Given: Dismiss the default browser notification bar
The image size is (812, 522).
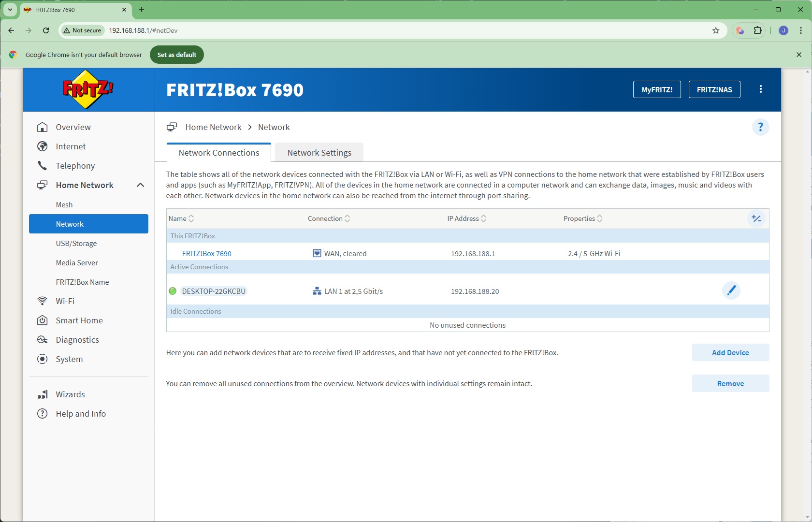Looking at the screenshot, I should pyautogui.click(x=799, y=55).
